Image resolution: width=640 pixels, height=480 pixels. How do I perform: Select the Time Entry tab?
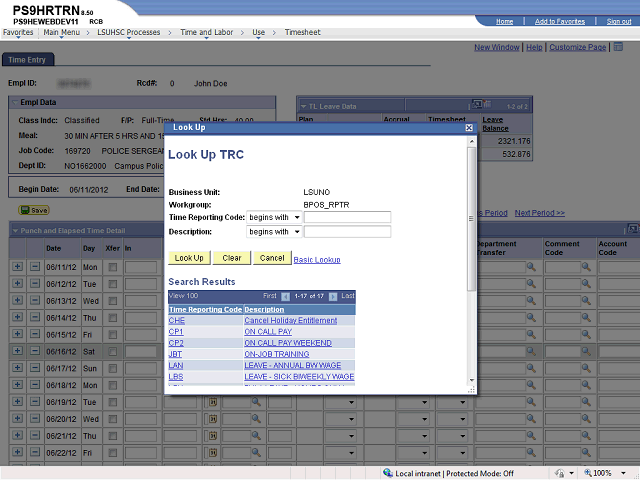coord(27,60)
